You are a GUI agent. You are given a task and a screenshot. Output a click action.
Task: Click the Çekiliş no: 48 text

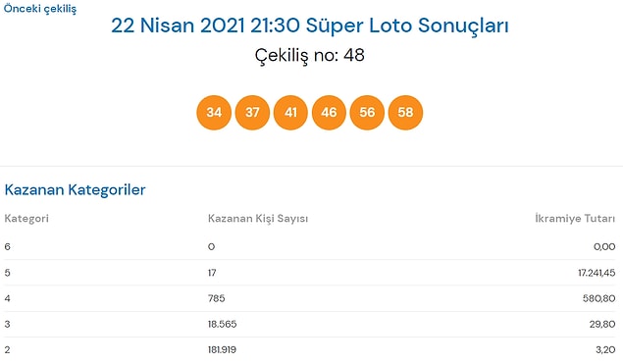click(x=309, y=55)
